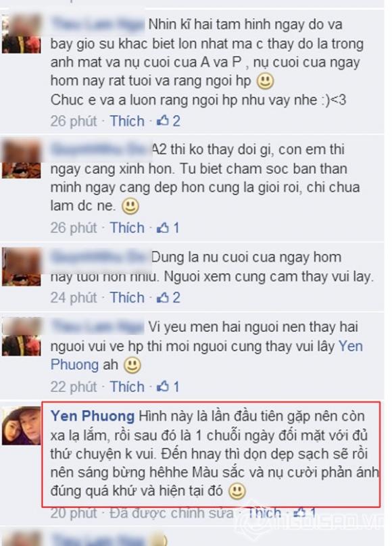Click Thích under the 24 phút comment
The height and width of the screenshot is (546, 392).
[127, 298]
